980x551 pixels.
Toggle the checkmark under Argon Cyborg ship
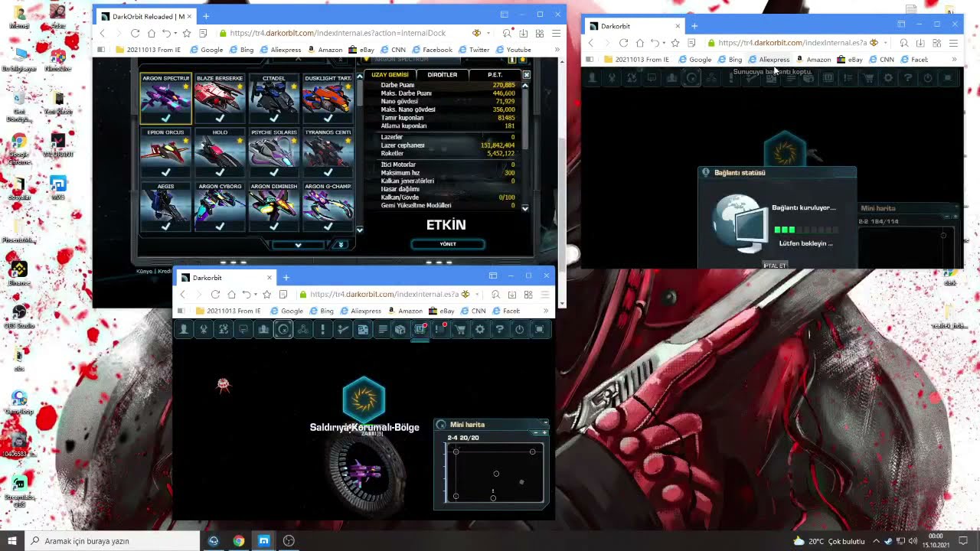[x=220, y=227]
